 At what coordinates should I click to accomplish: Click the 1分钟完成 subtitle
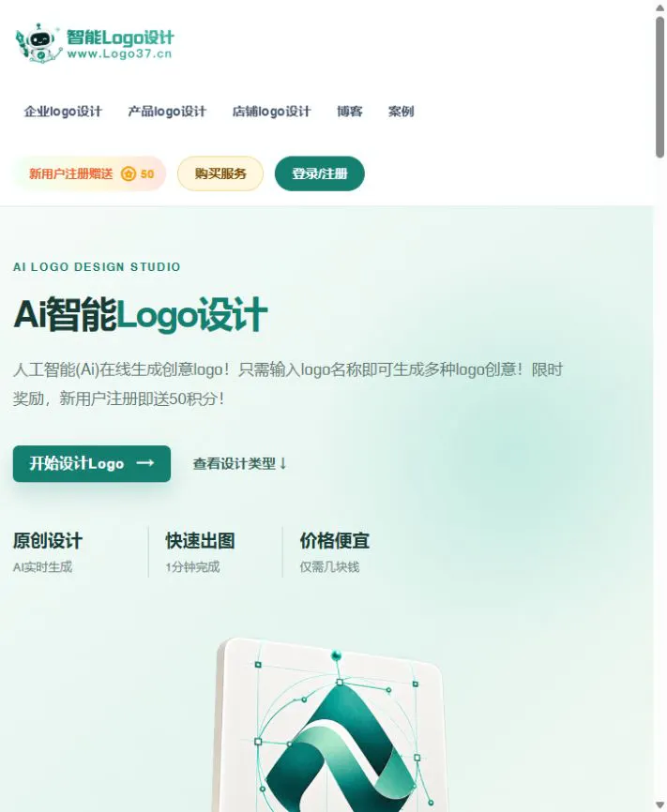point(193,567)
